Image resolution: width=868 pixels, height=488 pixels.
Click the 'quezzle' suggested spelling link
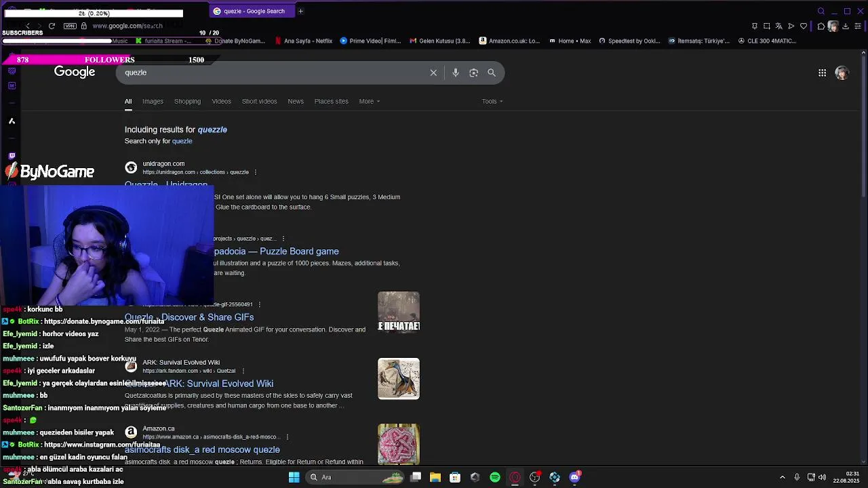[212, 129]
